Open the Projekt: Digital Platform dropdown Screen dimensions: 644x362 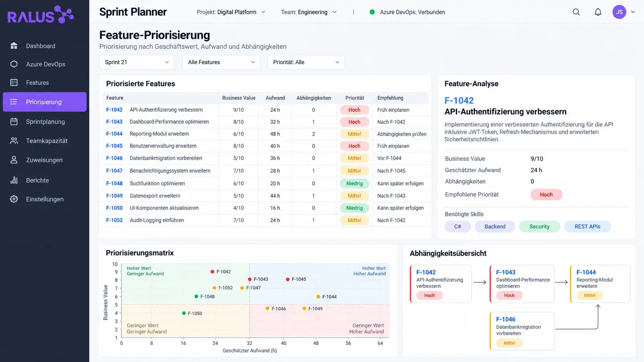(231, 12)
